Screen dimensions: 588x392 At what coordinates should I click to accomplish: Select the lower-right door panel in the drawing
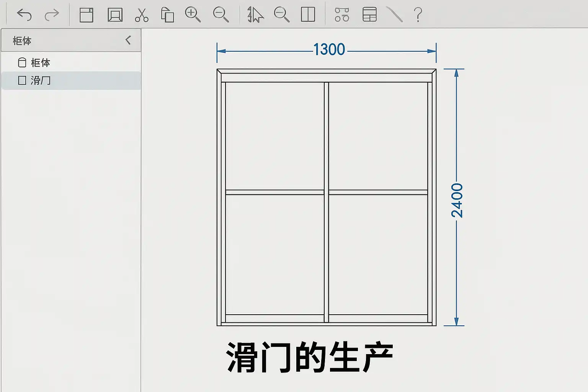click(378, 255)
